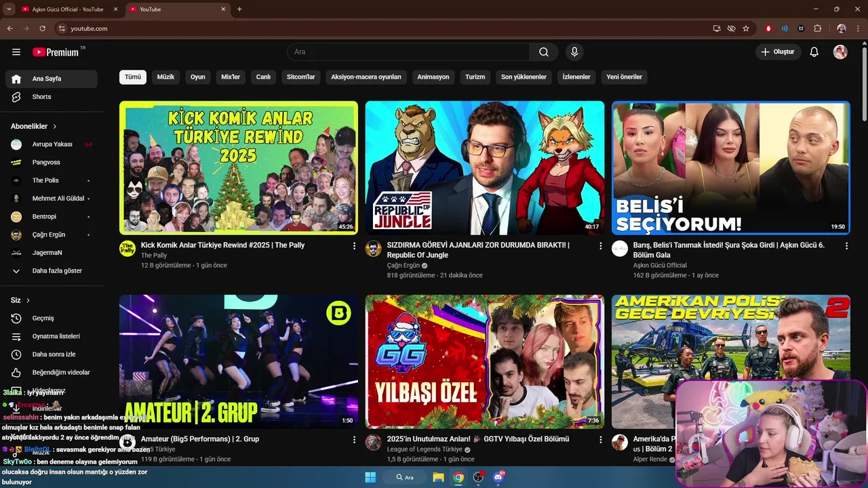Select the Tümü filter chip
868x488 pixels.
click(x=133, y=77)
